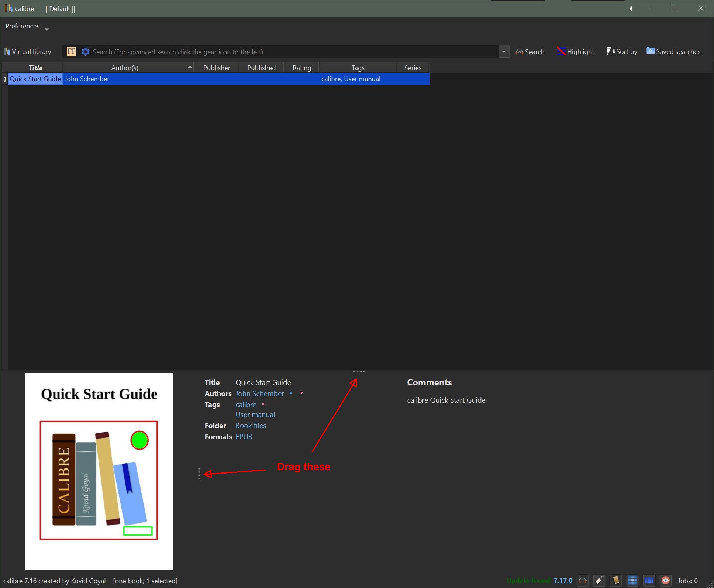Click the John Schember author link
The image size is (714, 588).
[x=260, y=393]
